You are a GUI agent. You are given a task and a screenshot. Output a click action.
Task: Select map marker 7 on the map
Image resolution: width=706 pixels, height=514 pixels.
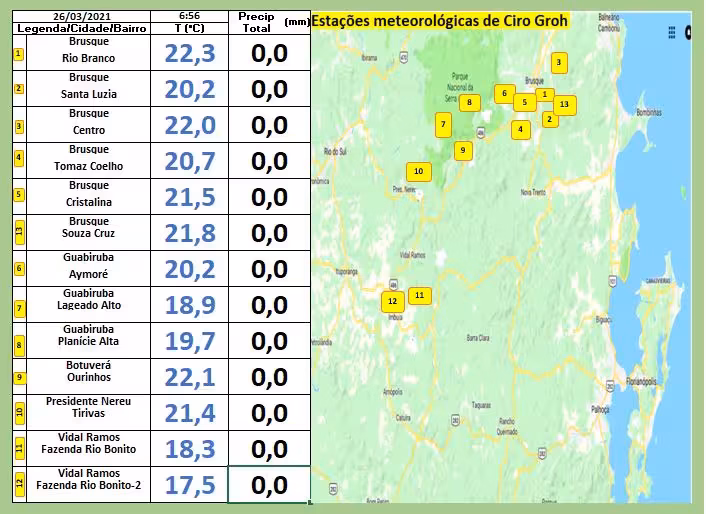443,125
